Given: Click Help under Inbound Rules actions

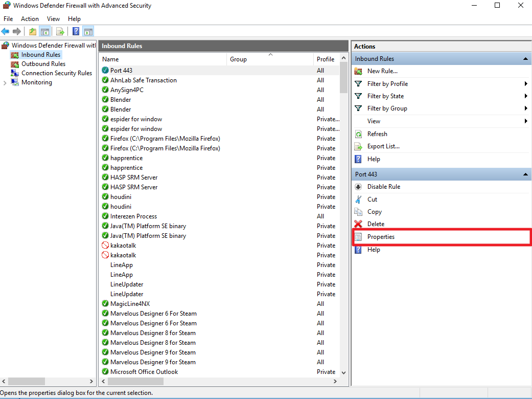Looking at the screenshot, I should 374,159.
